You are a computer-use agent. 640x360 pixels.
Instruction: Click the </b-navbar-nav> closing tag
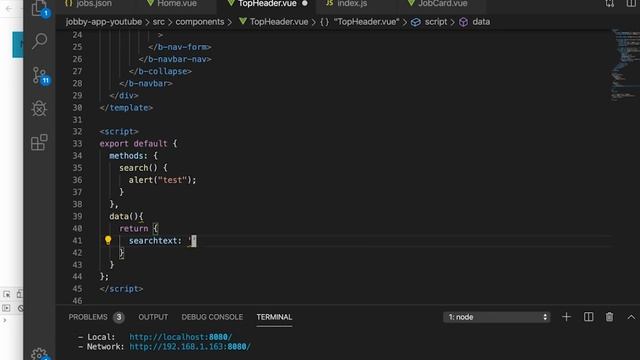click(x=175, y=59)
